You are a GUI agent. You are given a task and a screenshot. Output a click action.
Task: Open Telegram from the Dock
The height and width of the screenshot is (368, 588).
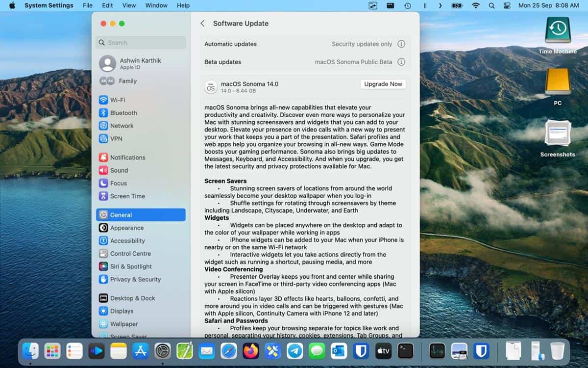coord(294,351)
